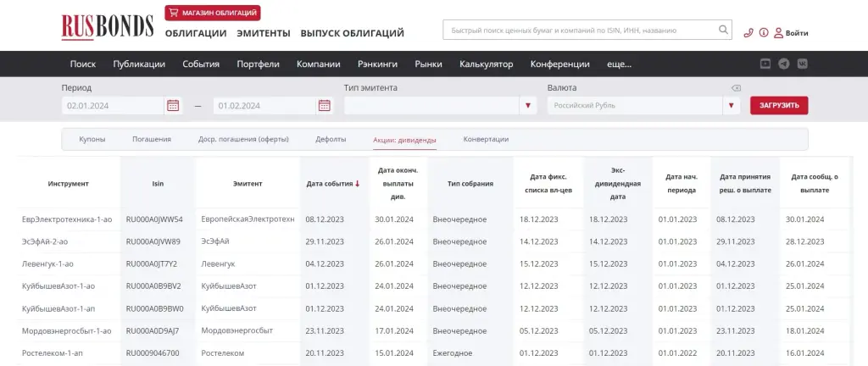Switch to the Дефолты tab
Viewport: 868px width, 366px height.
[x=331, y=139]
